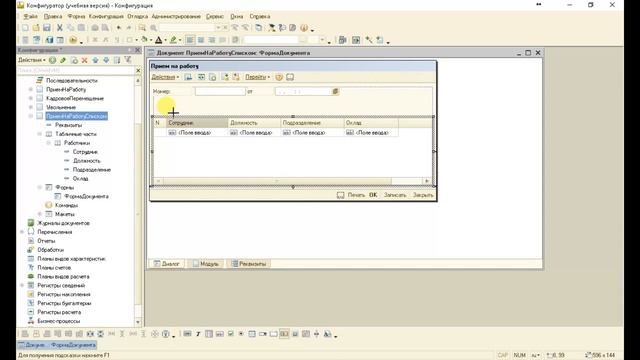Switch to the Реквизиты tab
The image size is (640, 360).
click(249, 264)
